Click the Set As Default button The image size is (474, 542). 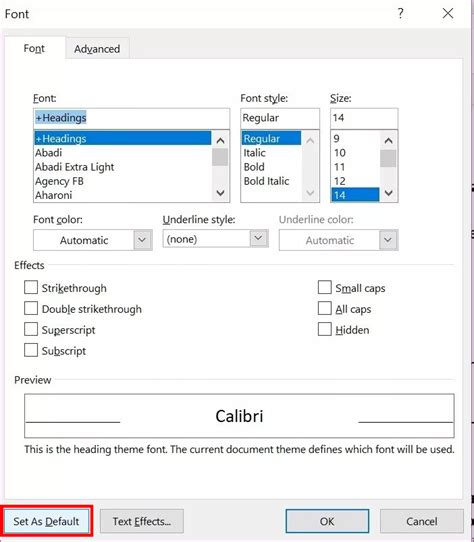tap(46, 521)
